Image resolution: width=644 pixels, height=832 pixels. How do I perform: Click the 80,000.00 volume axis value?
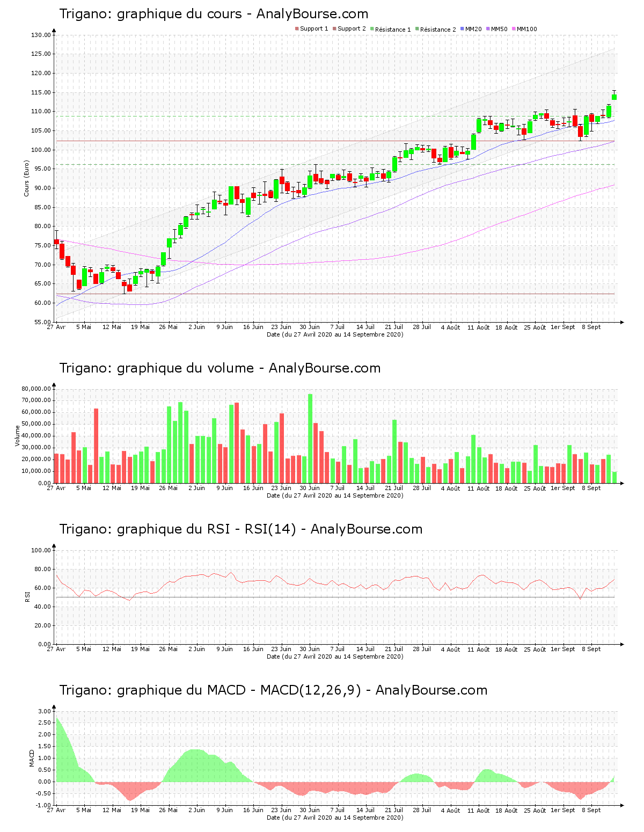click(x=36, y=389)
